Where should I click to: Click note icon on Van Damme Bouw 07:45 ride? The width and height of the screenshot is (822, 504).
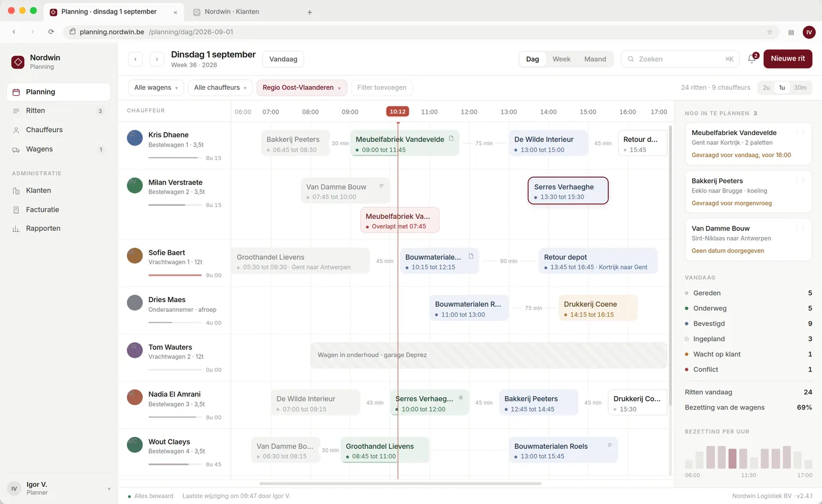coord(381,185)
